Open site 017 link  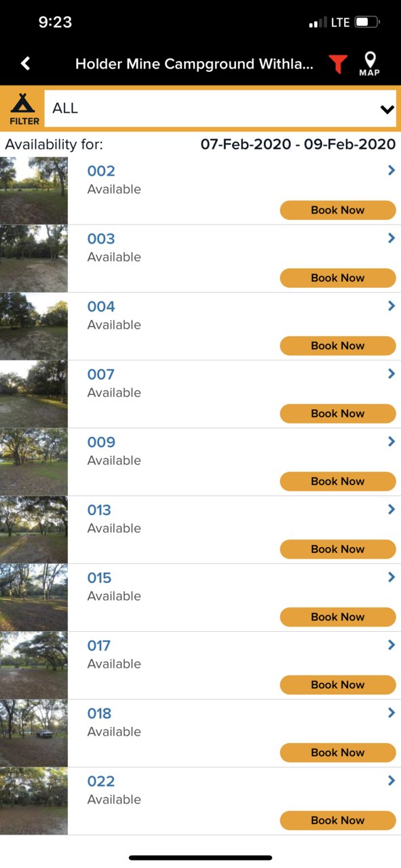(x=99, y=645)
